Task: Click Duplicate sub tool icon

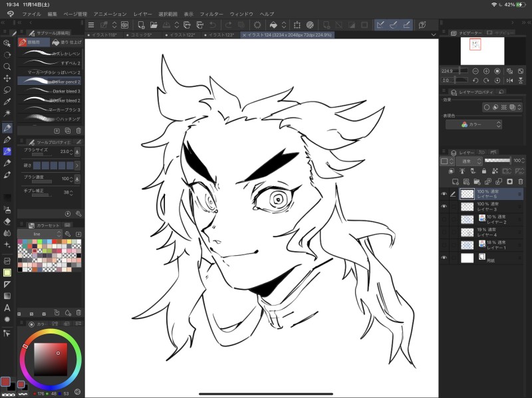Action: point(68,130)
